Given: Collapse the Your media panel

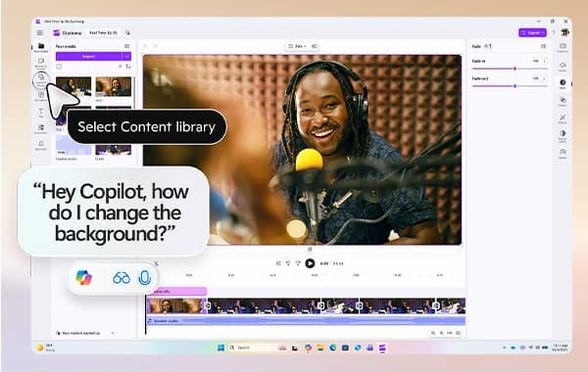Looking at the screenshot, I should (127, 46).
